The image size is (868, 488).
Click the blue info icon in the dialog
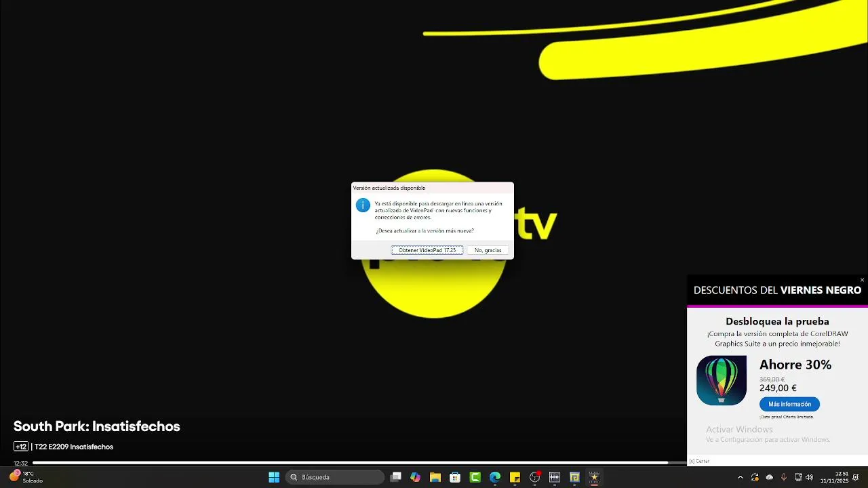[x=363, y=205]
